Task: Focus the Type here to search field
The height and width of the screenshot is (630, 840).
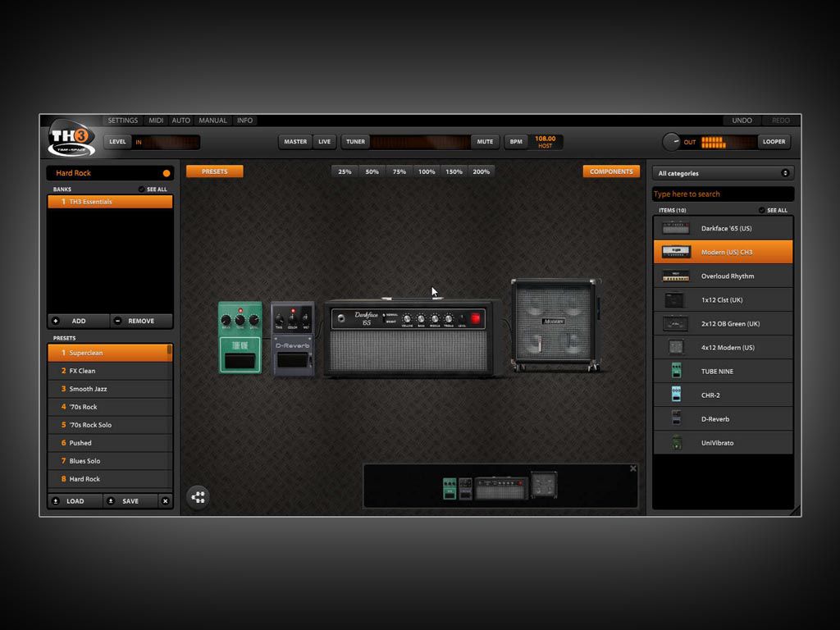Action: (723, 194)
